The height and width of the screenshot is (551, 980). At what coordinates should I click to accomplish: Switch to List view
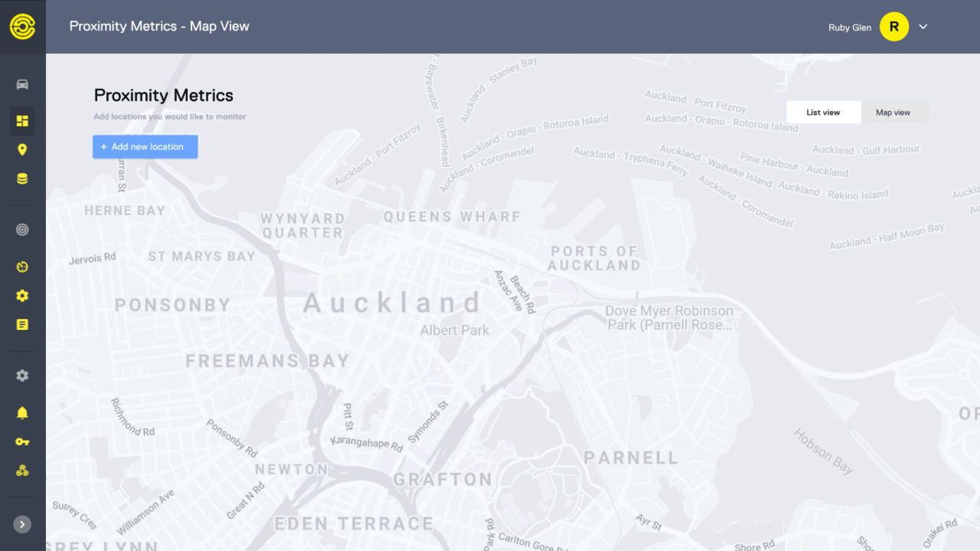[x=823, y=112]
